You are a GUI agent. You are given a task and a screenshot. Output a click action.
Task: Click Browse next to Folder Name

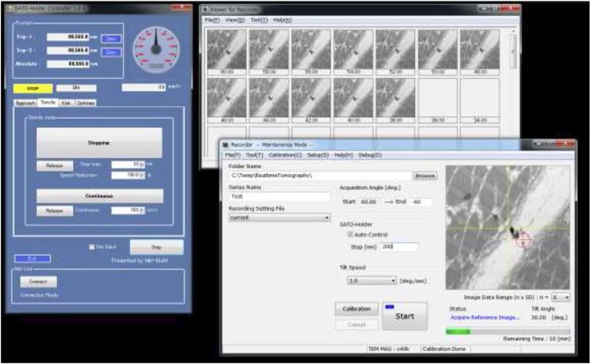425,175
